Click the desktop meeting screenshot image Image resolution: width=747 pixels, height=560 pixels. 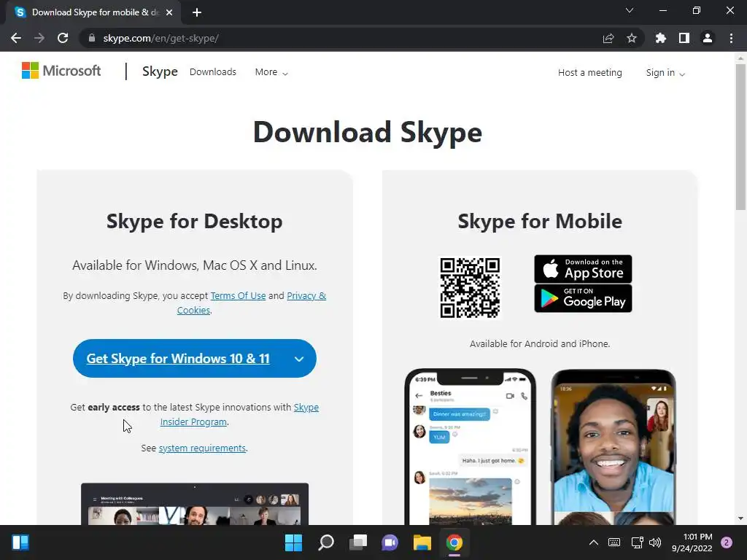195,504
